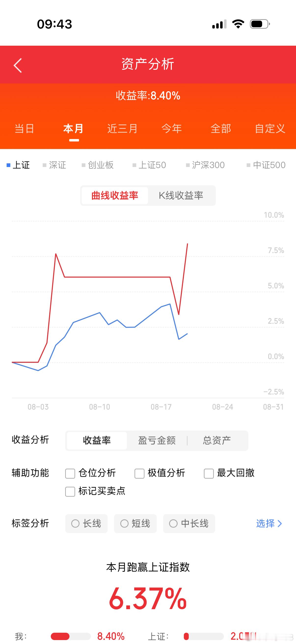This screenshot has width=296, height=644.
Task: Enable the 沪深300 index legend
Action: coord(205,165)
